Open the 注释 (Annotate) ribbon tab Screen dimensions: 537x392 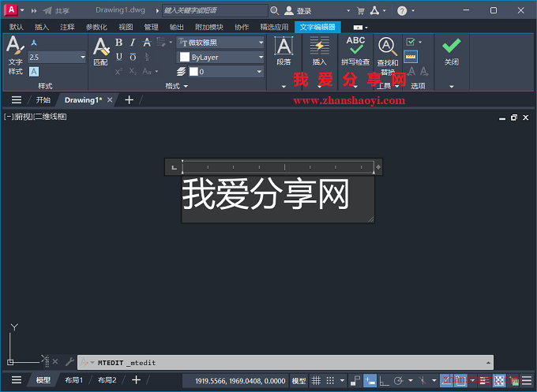[x=67, y=27]
